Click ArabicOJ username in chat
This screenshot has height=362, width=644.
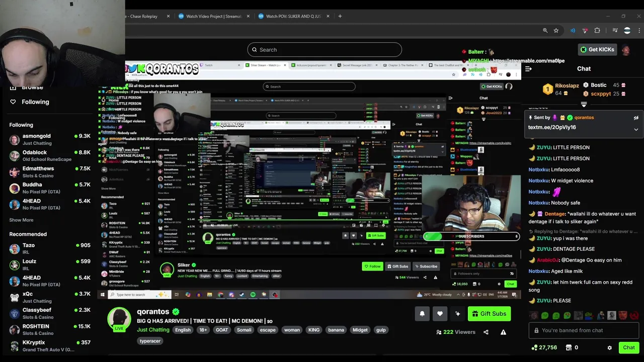pyautogui.click(x=548, y=260)
